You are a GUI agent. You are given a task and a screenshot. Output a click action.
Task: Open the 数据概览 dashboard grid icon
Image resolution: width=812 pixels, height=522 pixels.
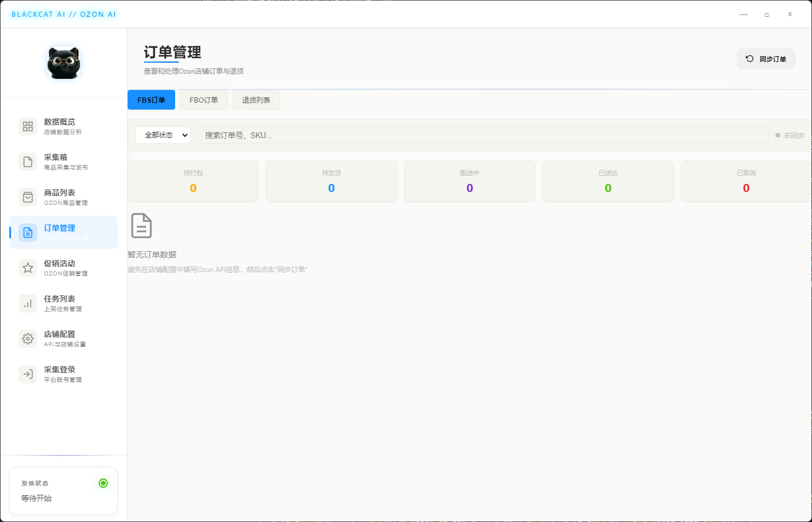[x=28, y=126]
